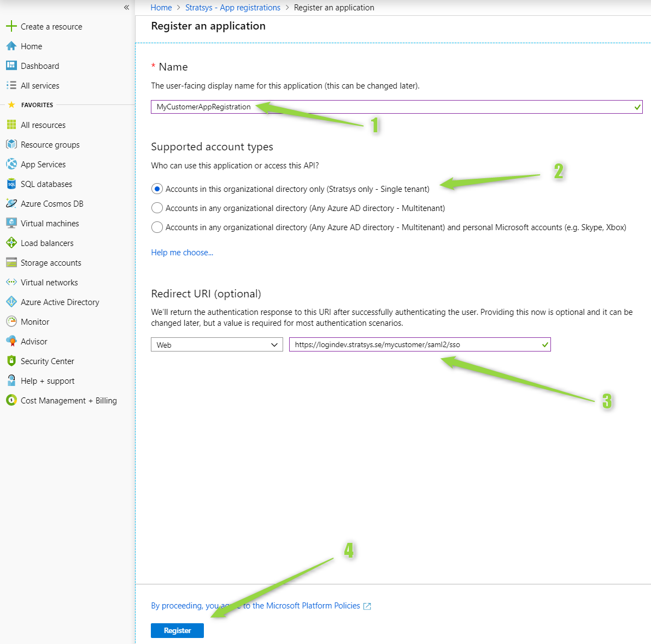The width and height of the screenshot is (651, 644).
Task: Select Virtual machines in sidebar menu
Action: tap(50, 224)
